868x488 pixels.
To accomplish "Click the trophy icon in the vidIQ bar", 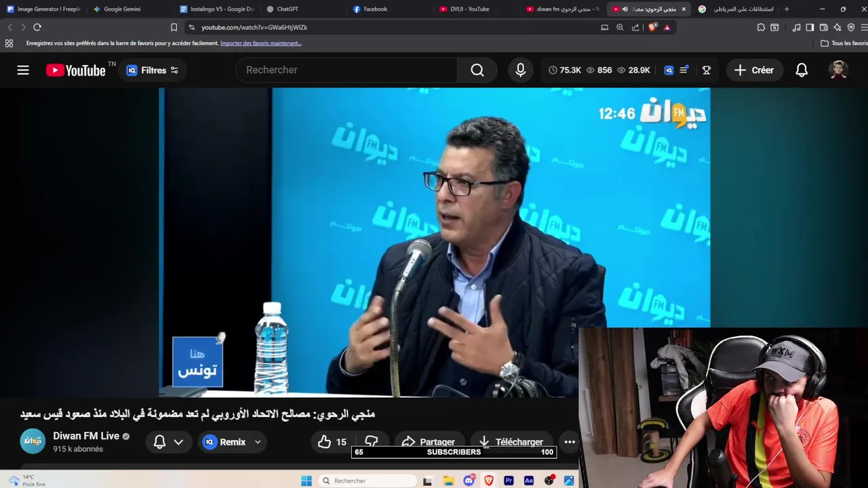I will coord(706,70).
